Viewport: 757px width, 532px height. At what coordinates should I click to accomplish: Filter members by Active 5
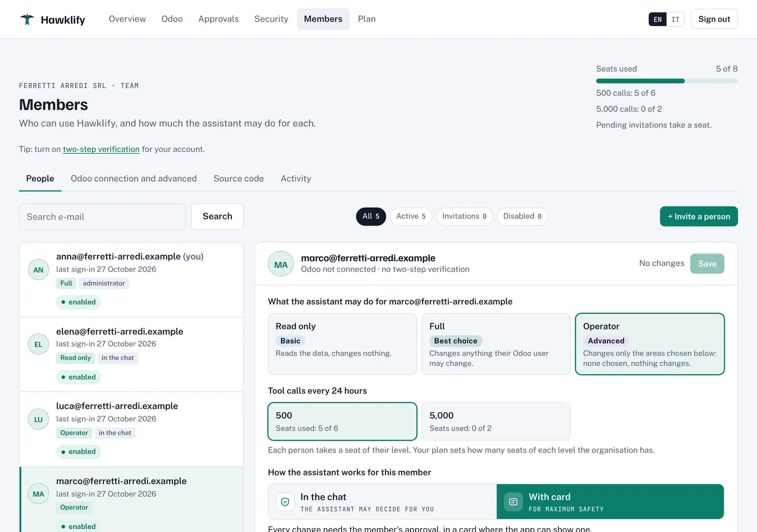tap(411, 217)
